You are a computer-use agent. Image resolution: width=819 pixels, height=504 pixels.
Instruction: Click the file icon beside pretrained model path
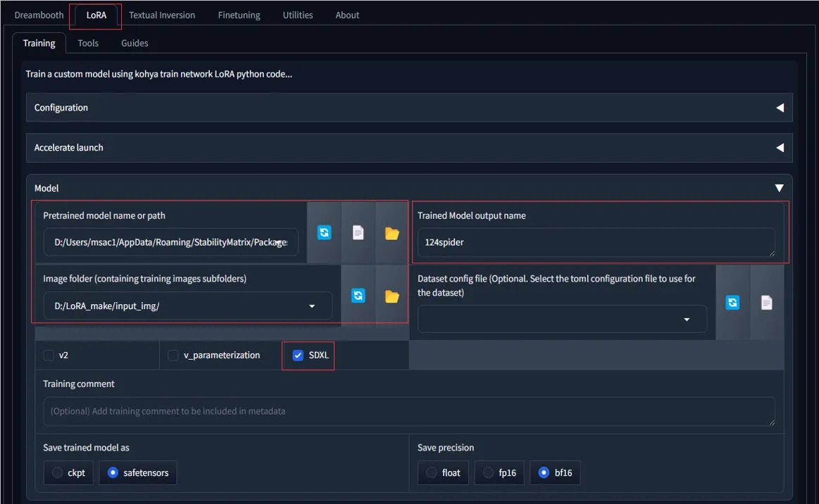coord(358,233)
